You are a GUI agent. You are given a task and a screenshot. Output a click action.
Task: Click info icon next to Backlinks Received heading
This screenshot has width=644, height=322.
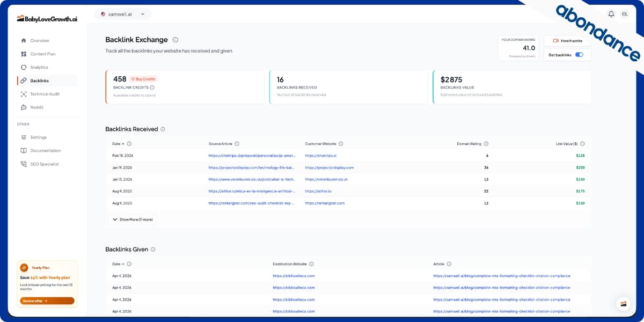point(163,129)
